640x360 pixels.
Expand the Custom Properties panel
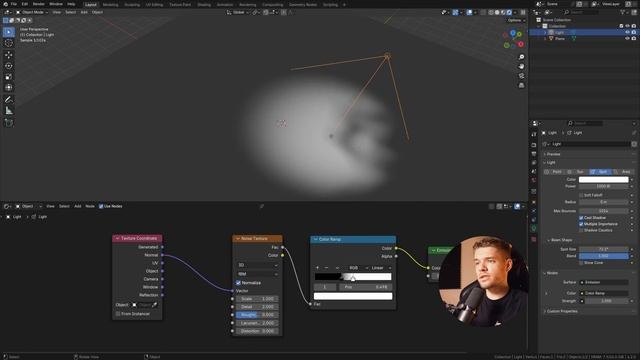[562, 311]
